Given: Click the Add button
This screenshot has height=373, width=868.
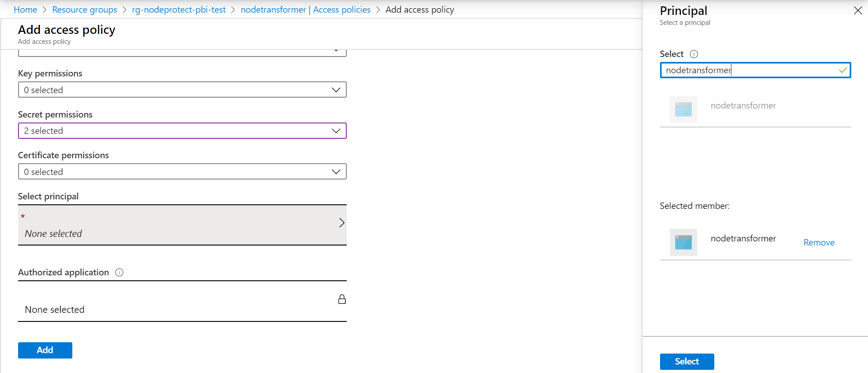Looking at the screenshot, I should point(45,350).
